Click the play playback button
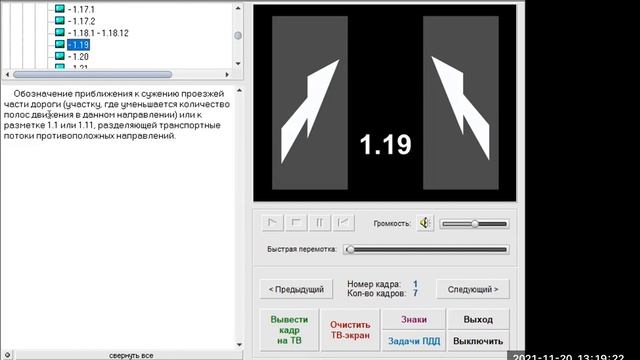The image size is (640, 360). click(x=273, y=223)
